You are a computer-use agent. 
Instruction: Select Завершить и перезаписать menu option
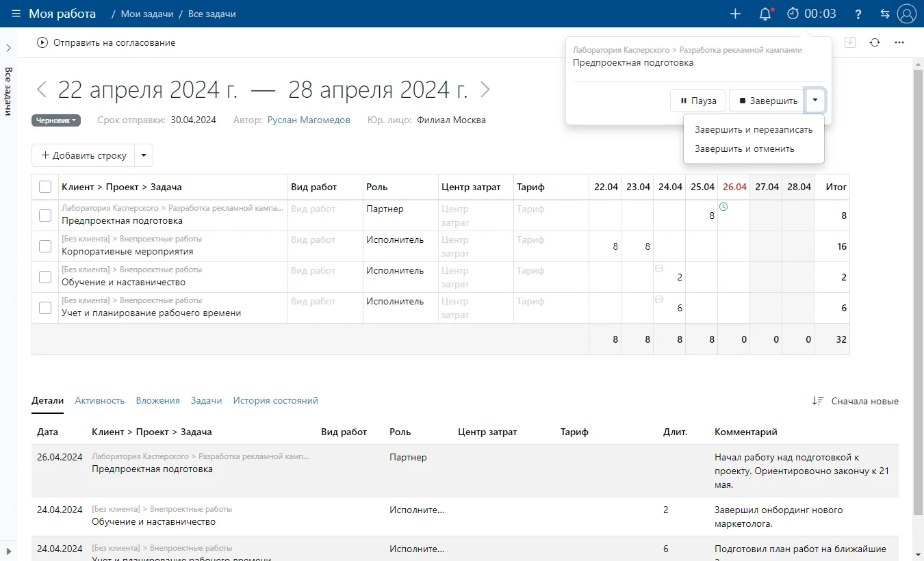(x=754, y=130)
